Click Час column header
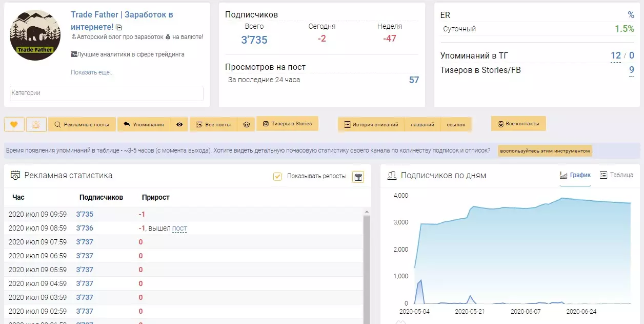Screen dimensions: 644x324 point(18,197)
